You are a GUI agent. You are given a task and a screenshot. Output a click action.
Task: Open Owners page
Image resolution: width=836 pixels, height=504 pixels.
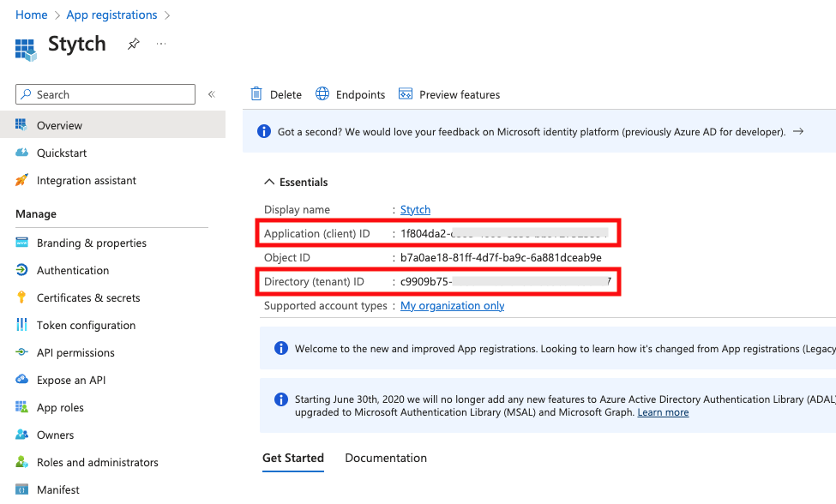pyautogui.click(x=56, y=435)
